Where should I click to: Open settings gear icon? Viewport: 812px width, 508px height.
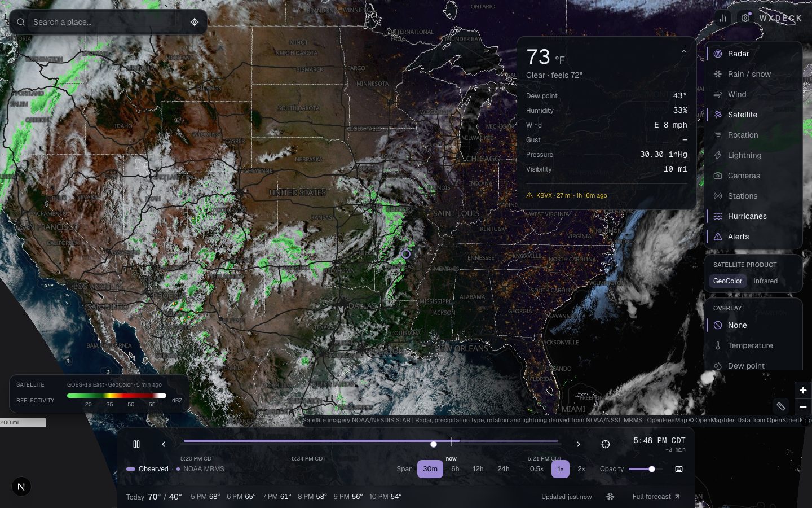tap(745, 18)
